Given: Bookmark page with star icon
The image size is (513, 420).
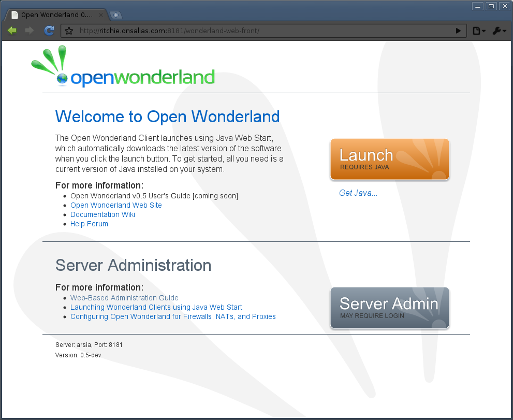Looking at the screenshot, I should pos(69,31).
